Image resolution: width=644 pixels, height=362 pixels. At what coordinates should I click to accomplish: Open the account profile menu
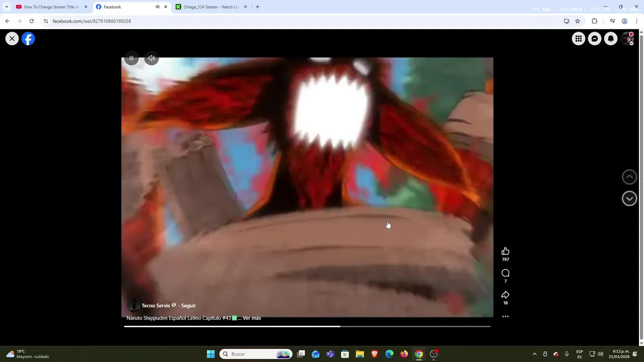point(627,39)
